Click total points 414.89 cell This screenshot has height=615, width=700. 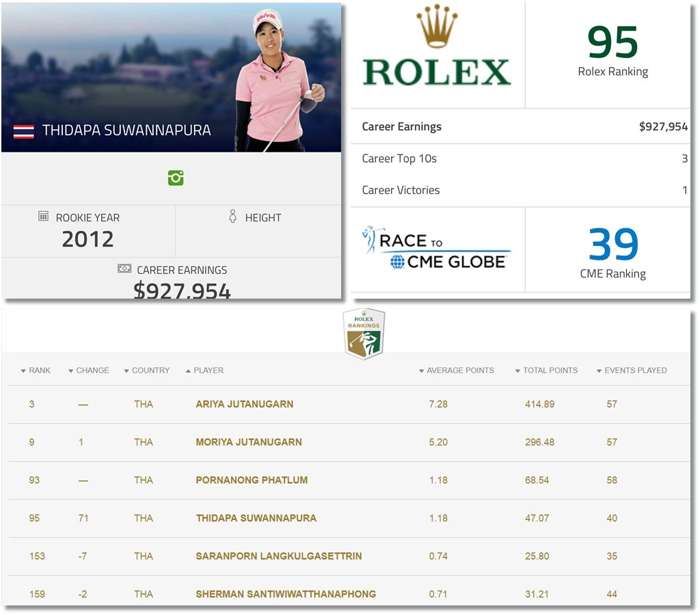pos(540,405)
